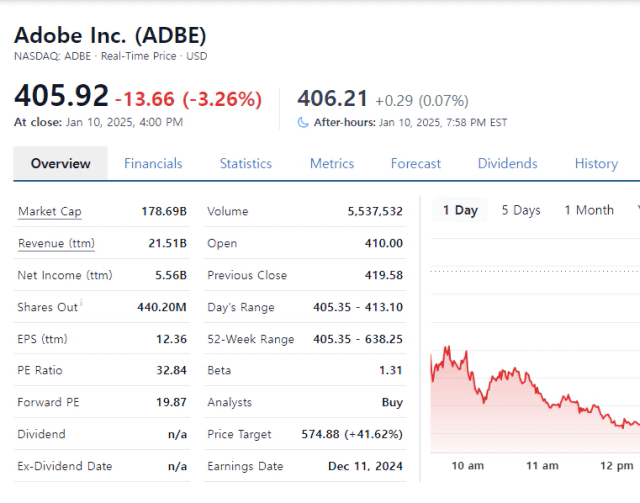Open the Metrics tab
This screenshot has height=503, width=640.
pos(332,163)
